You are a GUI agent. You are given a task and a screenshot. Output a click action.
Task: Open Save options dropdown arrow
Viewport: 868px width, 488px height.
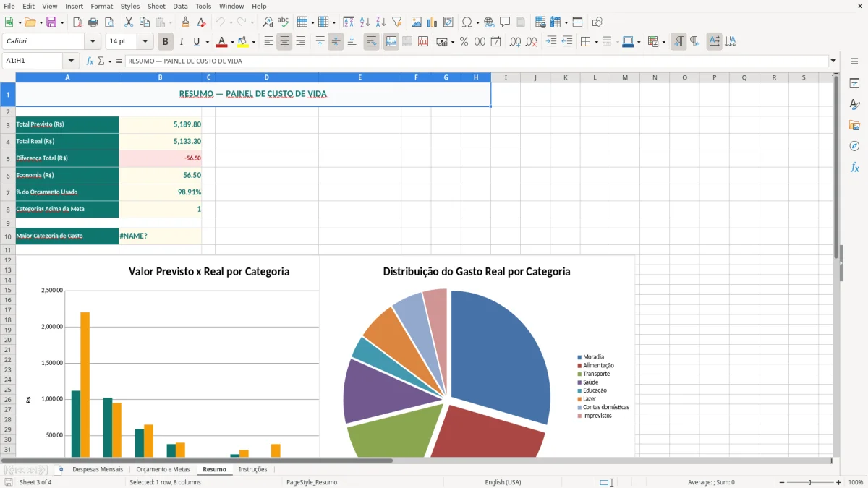click(61, 22)
